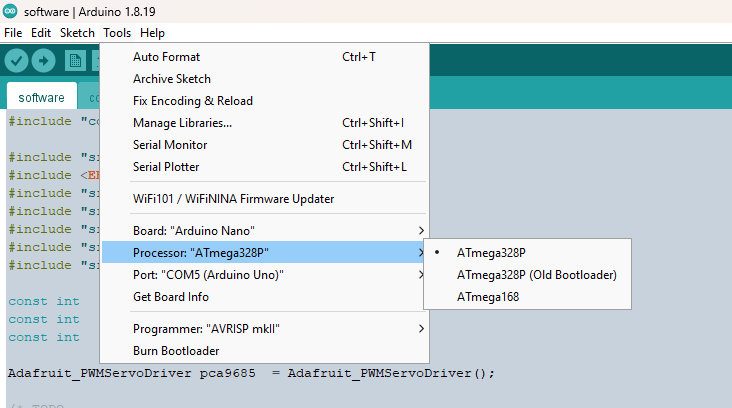Choose Fix Encoding & Reload
Screen dimensions: 732x408
pos(265,101)
